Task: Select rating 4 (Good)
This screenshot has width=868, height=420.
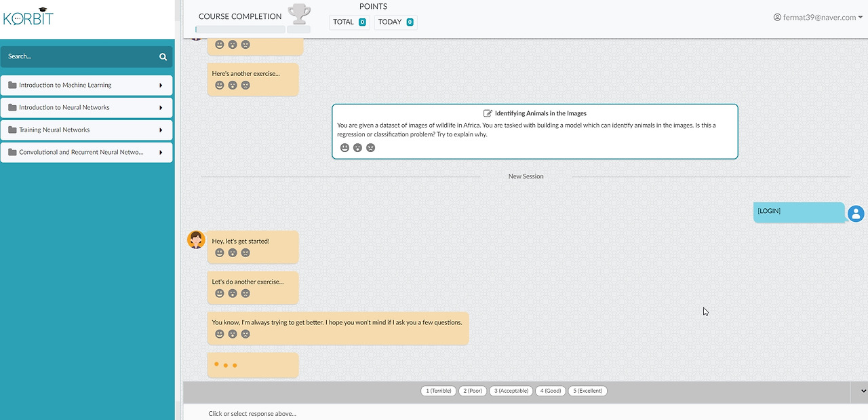Action: [x=550, y=391]
